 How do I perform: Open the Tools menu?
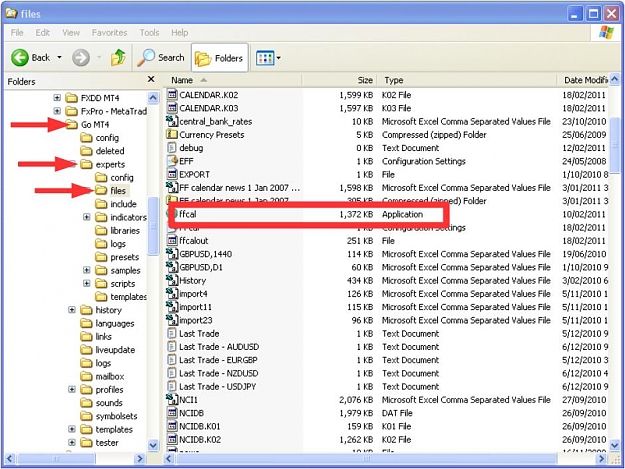point(149,33)
